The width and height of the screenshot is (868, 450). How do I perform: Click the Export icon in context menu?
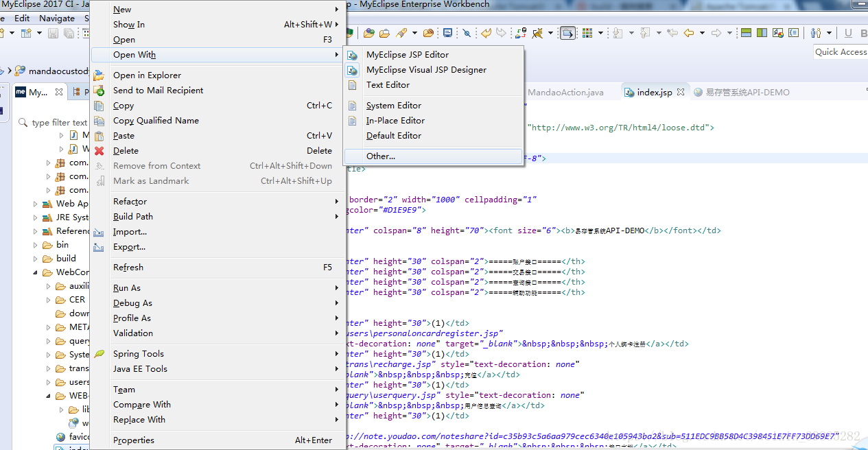click(99, 247)
